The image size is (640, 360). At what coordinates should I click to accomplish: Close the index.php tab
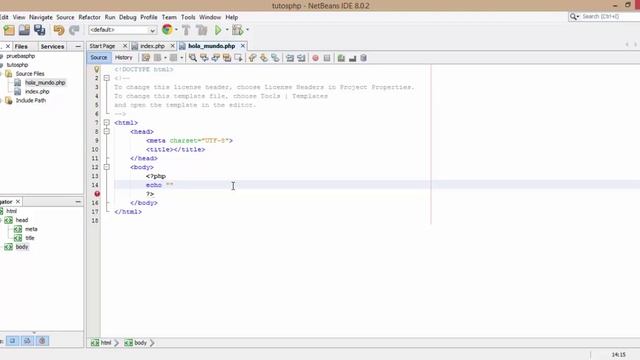point(172,46)
